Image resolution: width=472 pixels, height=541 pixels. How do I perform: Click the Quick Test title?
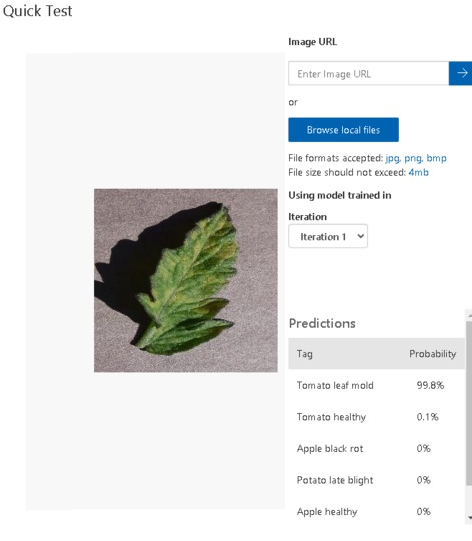coord(37,11)
